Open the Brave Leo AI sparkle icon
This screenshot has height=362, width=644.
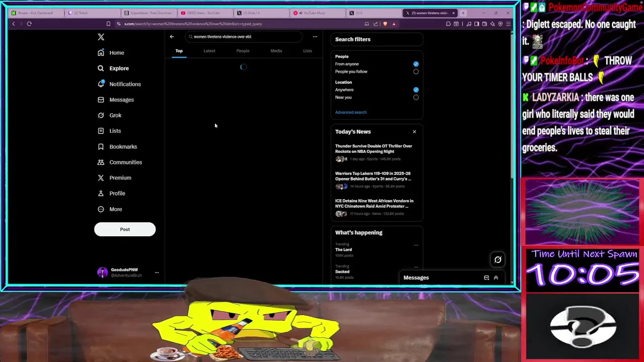(493, 24)
